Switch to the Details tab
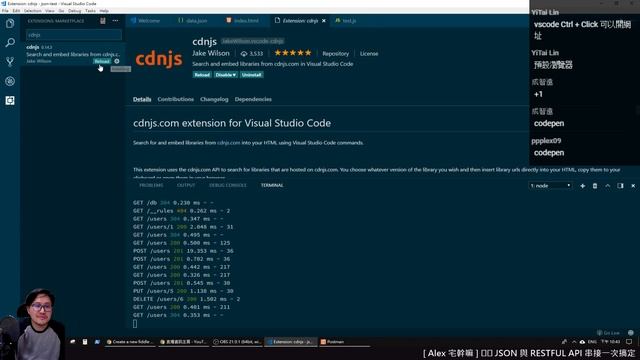The width and height of the screenshot is (640, 360). [x=142, y=99]
